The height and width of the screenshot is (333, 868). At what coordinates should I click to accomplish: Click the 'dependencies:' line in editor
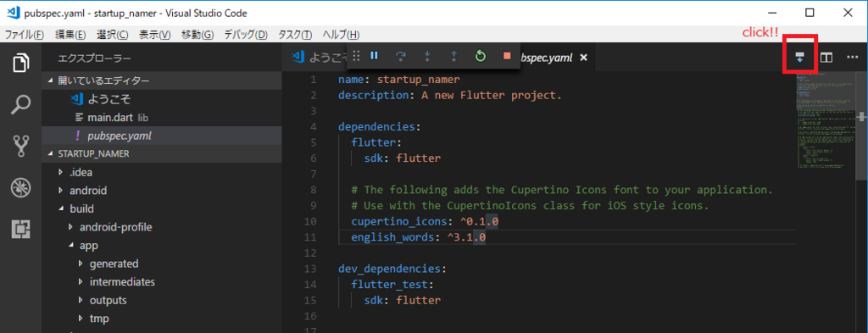point(380,126)
